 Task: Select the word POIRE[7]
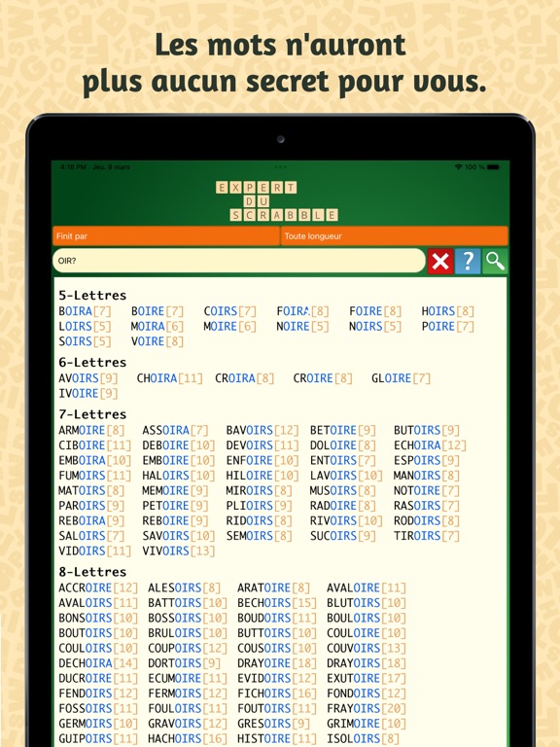[x=447, y=327]
